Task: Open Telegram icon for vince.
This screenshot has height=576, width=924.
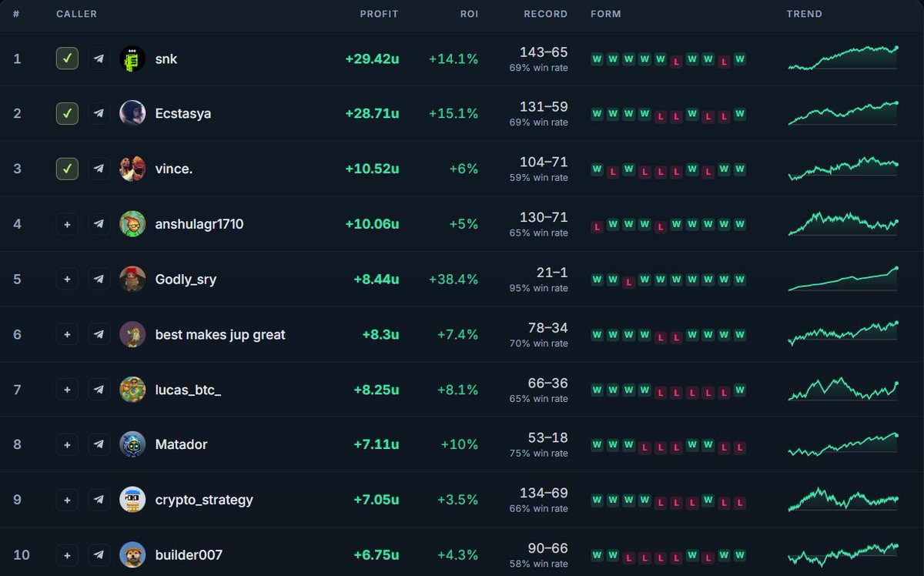Action: 99,169
